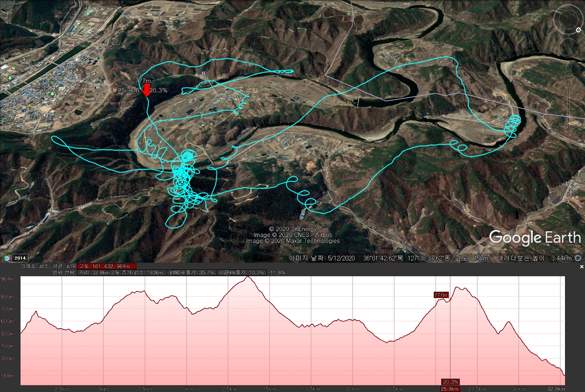Click the zoom out end of zoom slider
This screenshot has width=585, height=392.
click(569, 131)
